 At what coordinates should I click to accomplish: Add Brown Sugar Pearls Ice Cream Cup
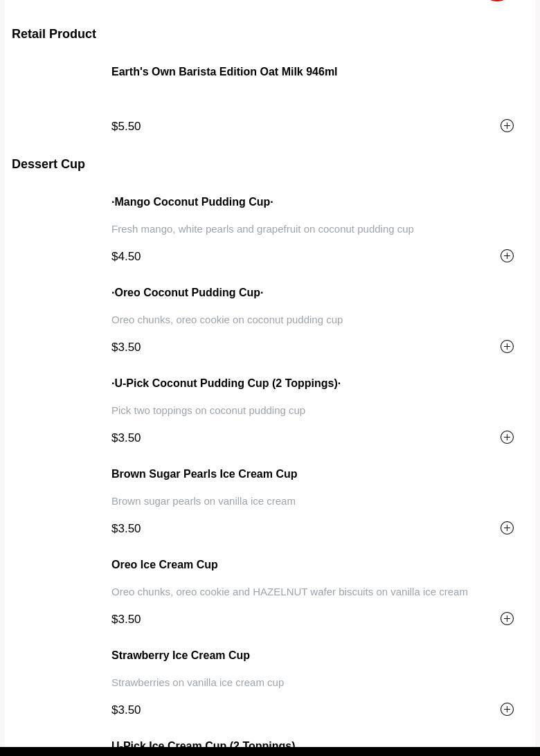click(x=507, y=528)
